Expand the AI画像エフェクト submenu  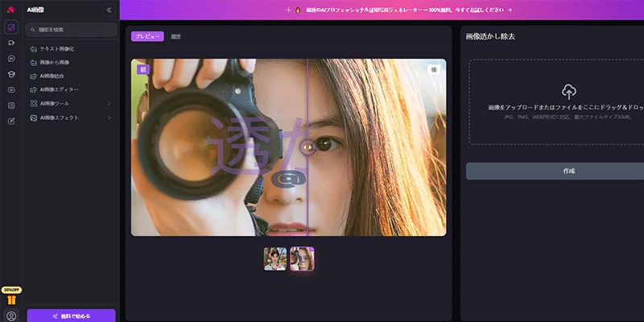(109, 118)
